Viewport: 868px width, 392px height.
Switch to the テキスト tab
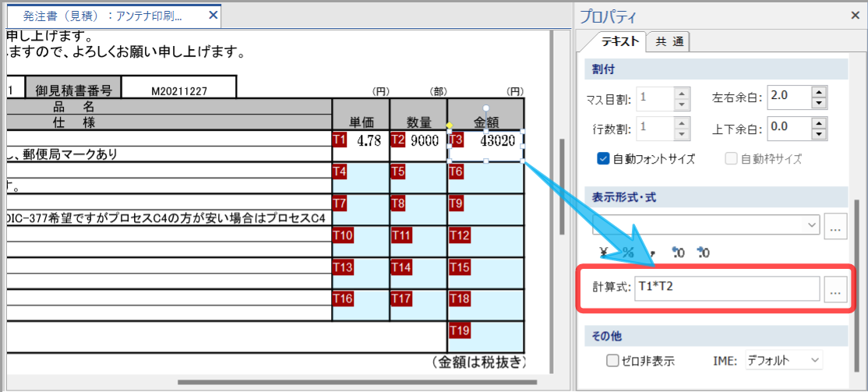620,41
